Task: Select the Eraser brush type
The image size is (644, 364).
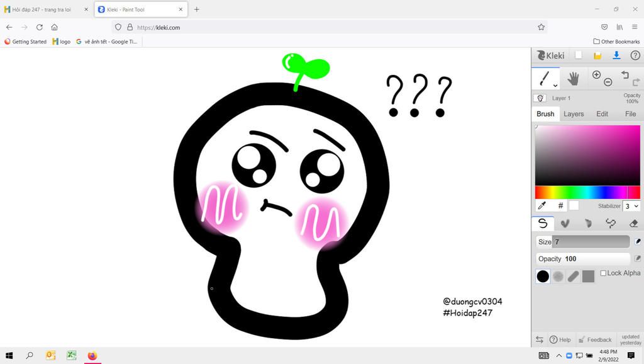Action: pyautogui.click(x=633, y=223)
